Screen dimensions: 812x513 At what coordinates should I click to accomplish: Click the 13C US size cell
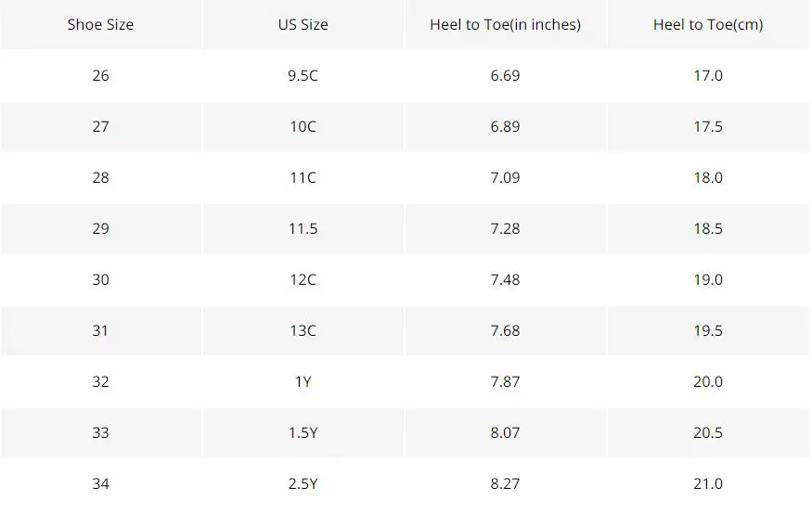[x=303, y=331]
